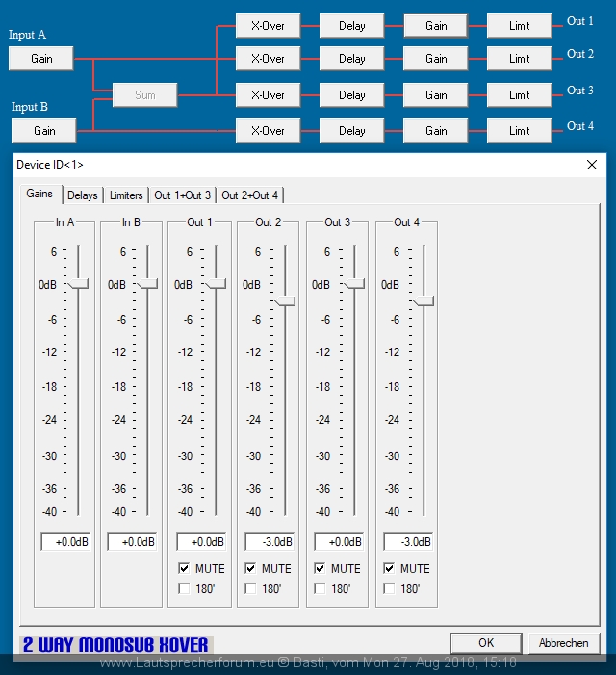Open the Out 1 X-Over block
The image size is (616, 675).
pos(268,26)
